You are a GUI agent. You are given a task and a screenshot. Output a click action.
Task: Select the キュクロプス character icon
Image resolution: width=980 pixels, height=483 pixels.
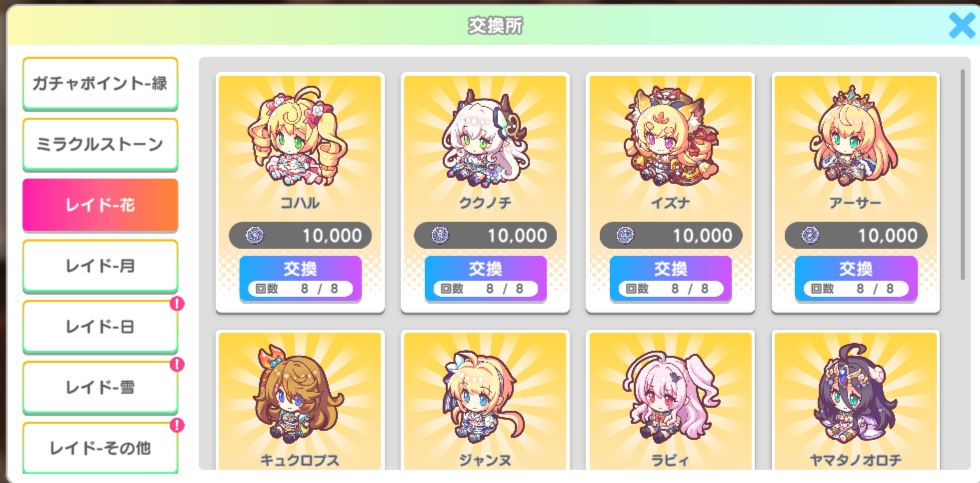298,394
